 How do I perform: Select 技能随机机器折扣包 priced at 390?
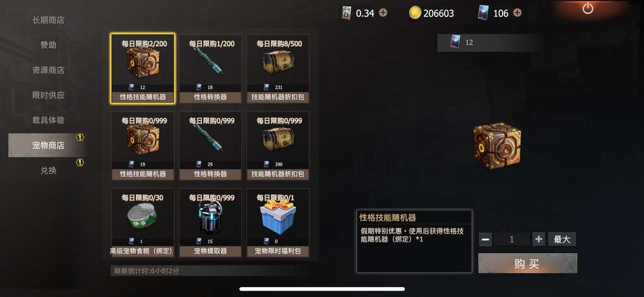click(278, 146)
